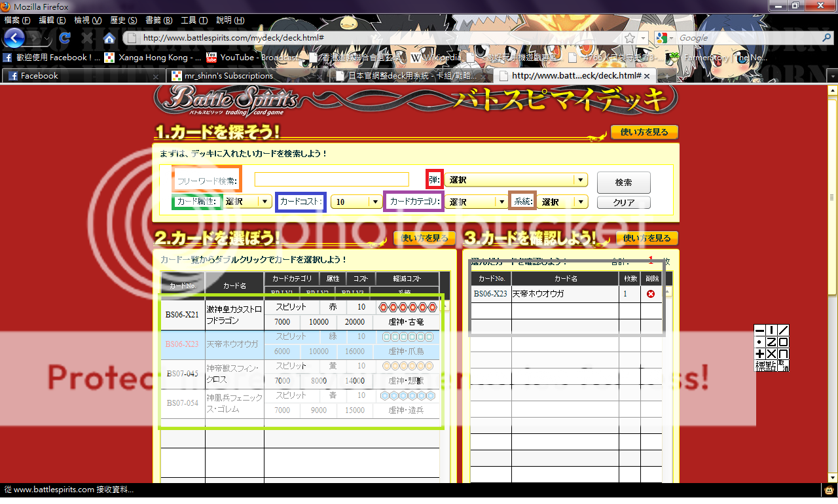Open the Xanga Hong Kong bookmark
The width and height of the screenshot is (838, 504).
click(x=153, y=58)
